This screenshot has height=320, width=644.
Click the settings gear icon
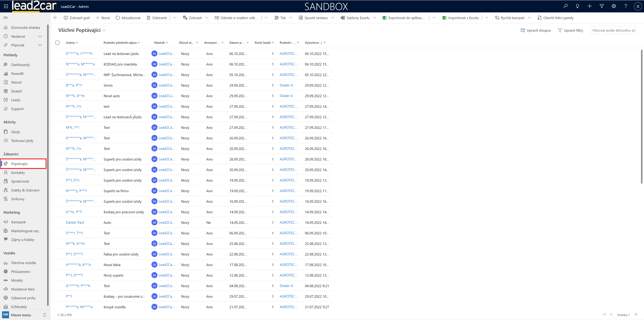click(613, 6)
